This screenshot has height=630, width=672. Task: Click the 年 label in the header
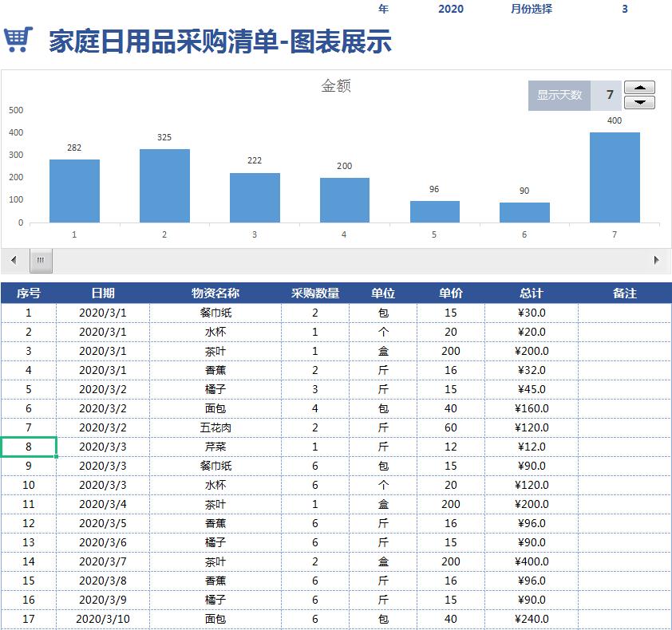(382, 10)
